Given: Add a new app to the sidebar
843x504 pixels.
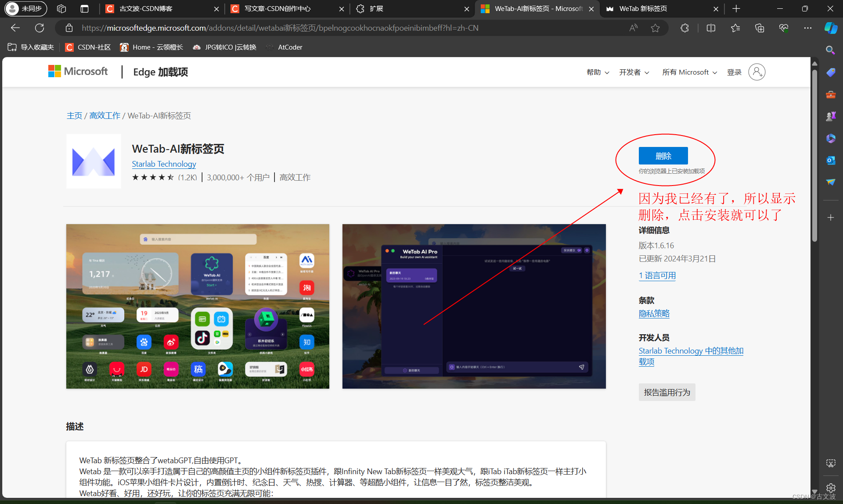Looking at the screenshot, I should 830,218.
